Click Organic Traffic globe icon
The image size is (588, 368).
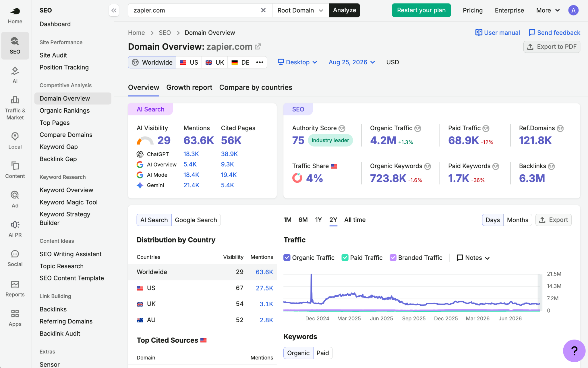(418, 128)
